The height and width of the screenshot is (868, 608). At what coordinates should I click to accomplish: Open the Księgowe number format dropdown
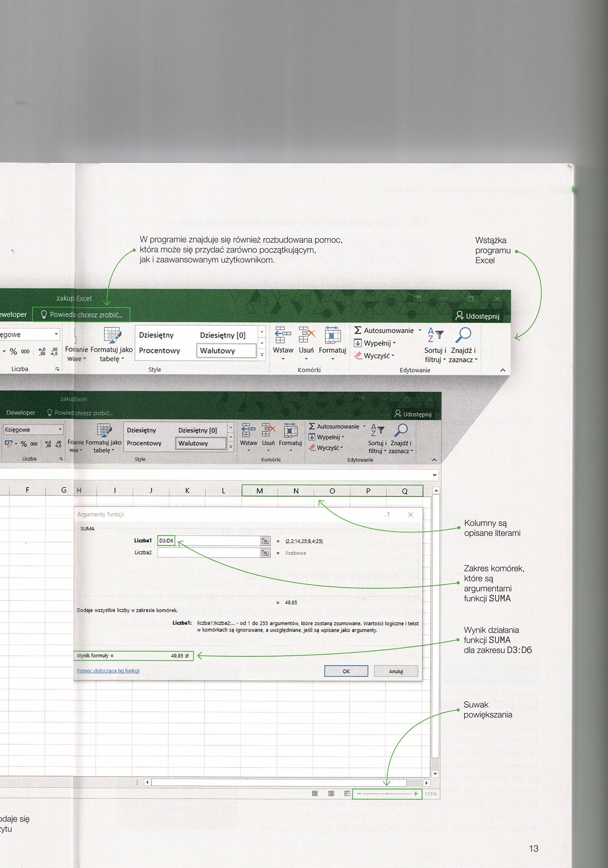point(60,430)
